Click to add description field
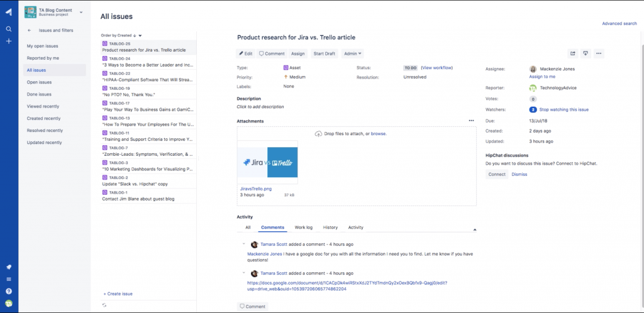 [x=260, y=107]
